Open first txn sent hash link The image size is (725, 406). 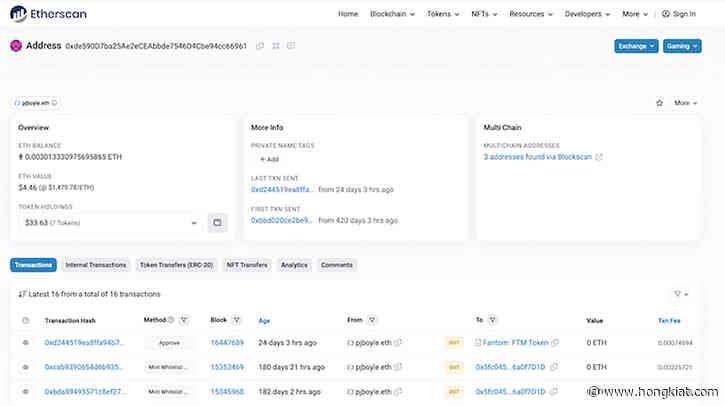pos(282,221)
